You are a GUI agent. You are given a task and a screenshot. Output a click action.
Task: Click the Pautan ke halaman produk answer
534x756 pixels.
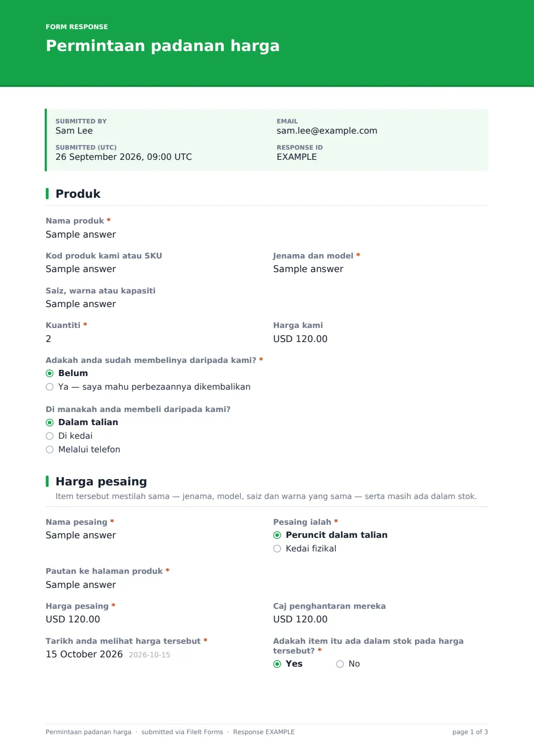[x=81, y=585]
